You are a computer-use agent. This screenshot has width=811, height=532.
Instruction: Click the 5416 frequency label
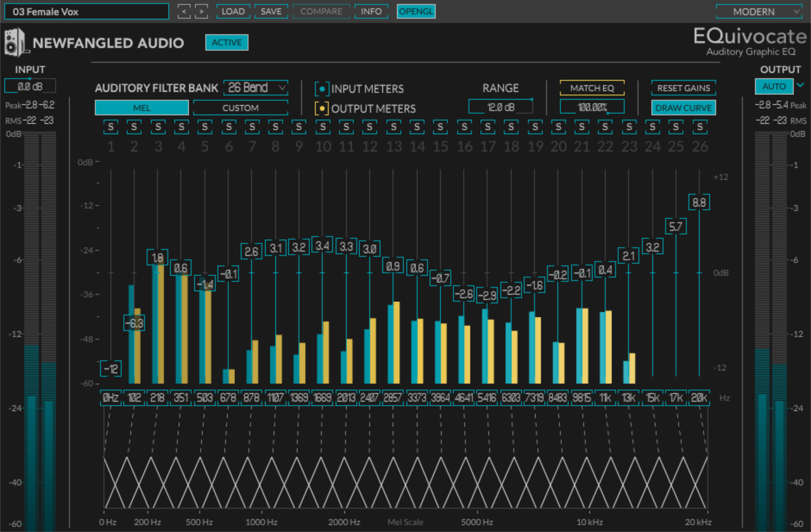coord(487,397)
